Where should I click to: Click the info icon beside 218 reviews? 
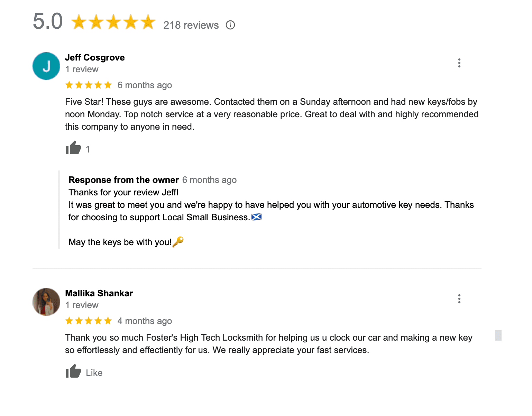tap(230, 25)
